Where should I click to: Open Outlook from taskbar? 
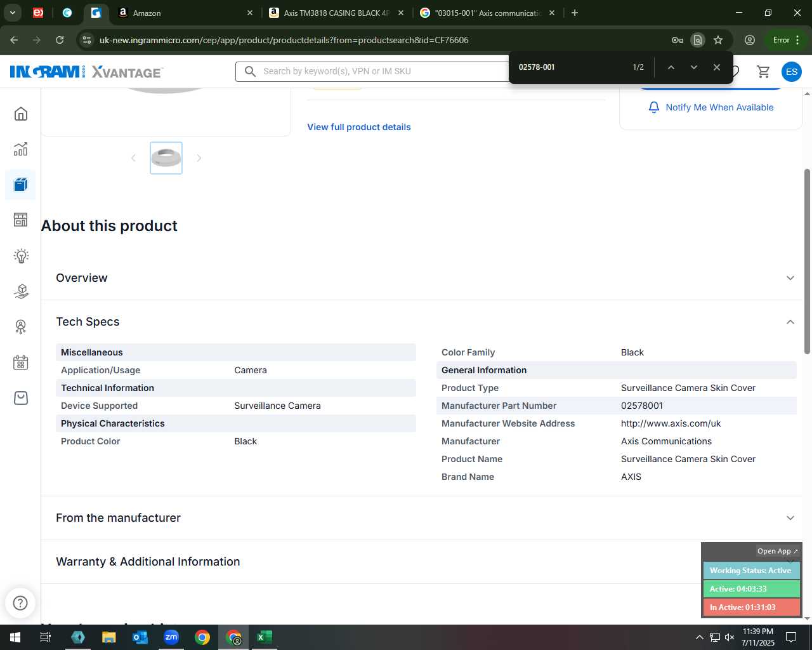click(140, 637)
